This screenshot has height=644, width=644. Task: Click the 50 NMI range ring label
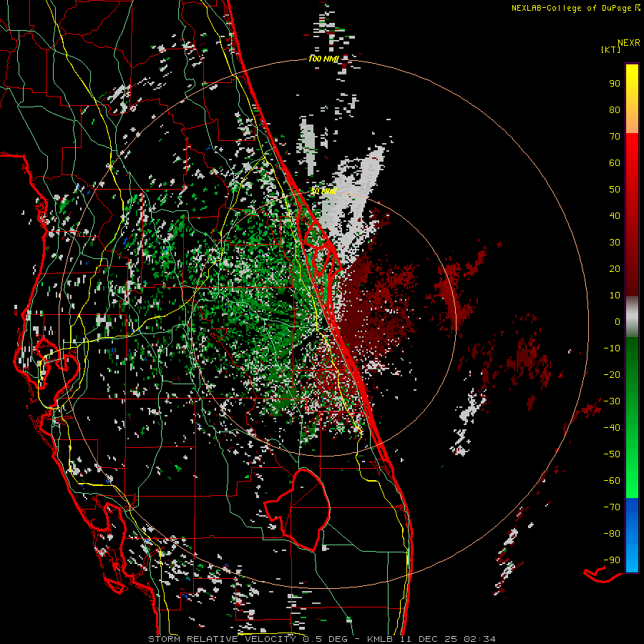(323, 191)
